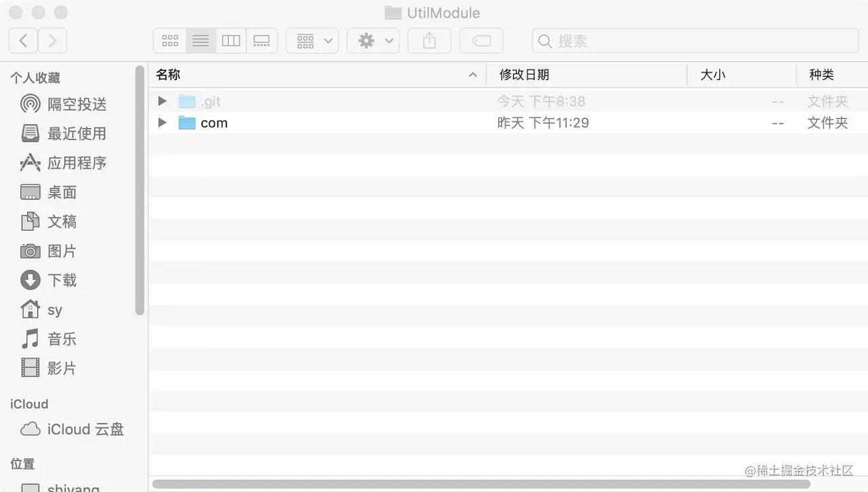Click the 今天 下午8:38 date text
Viewport: 868px width, 492px height.
click(x=541, y=101)
